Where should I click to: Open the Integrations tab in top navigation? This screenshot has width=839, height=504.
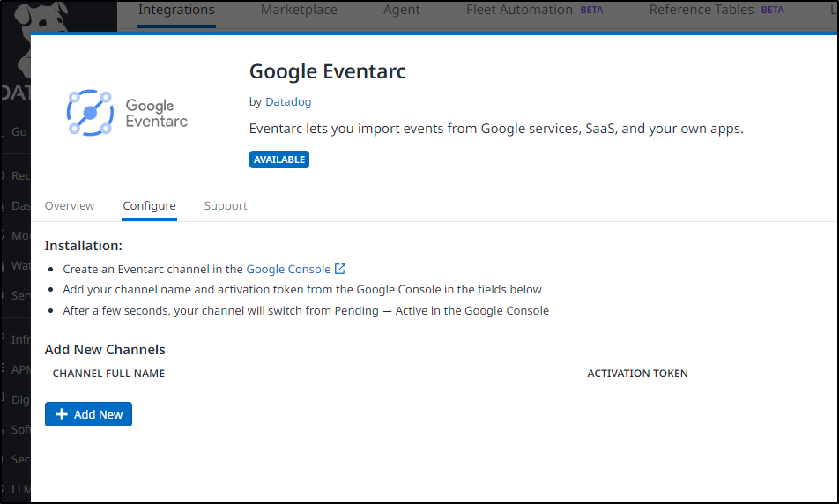click(x=176, y=11)
